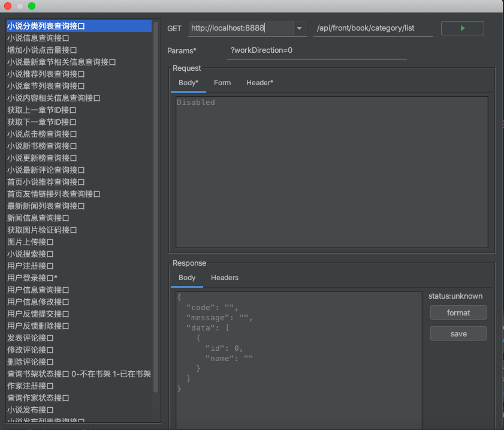Switch to the Request Header* tab
The height and width of the screenshot is (430, 504).
(259, 83)
